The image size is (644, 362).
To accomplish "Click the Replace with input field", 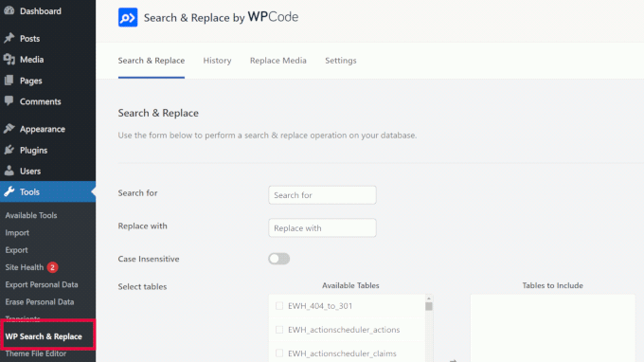I will [x=322, y=227].
